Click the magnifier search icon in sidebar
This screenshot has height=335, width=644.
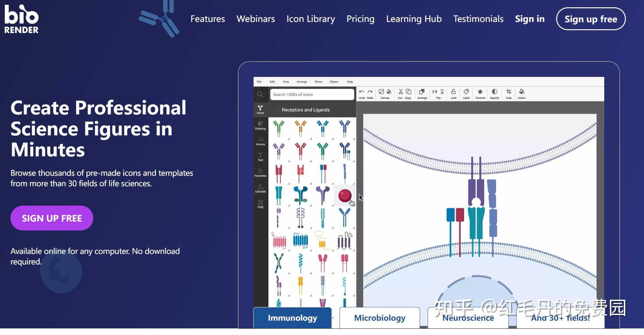pos(260,94)
